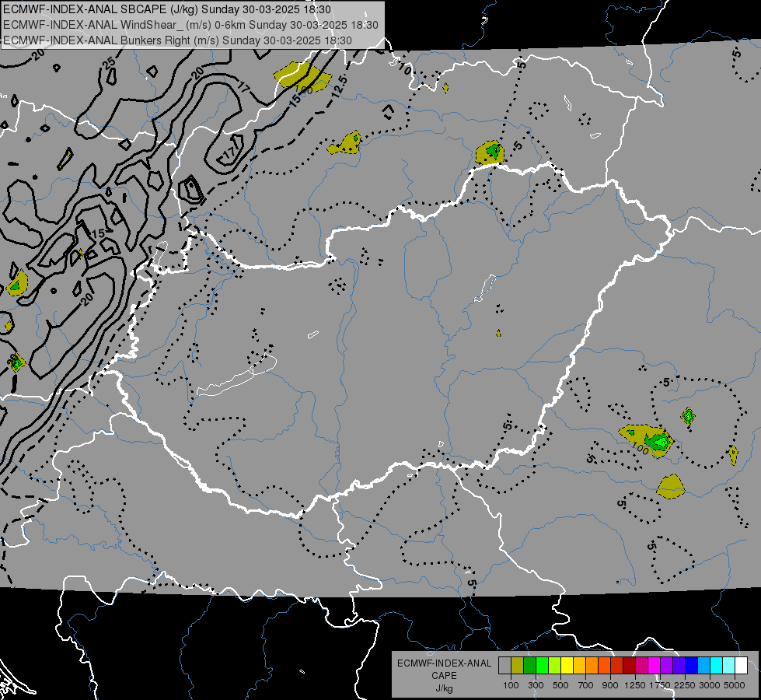This screenshot has height=700, width=761.
Task: Select the pale cyan swatch before 5000
Action: coord(728,666)
